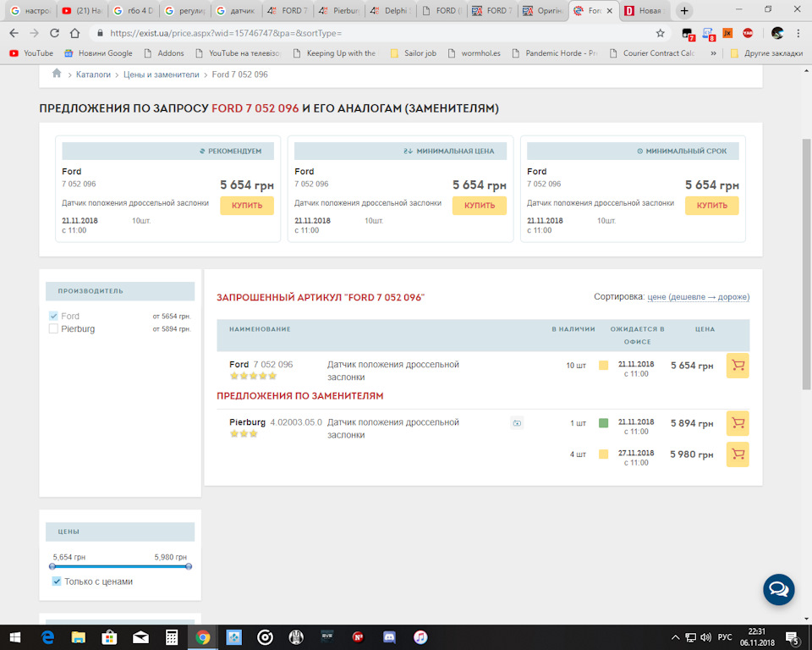Click the yellow availability square in Ford row
812x650 pixels.
pos(603,365)
